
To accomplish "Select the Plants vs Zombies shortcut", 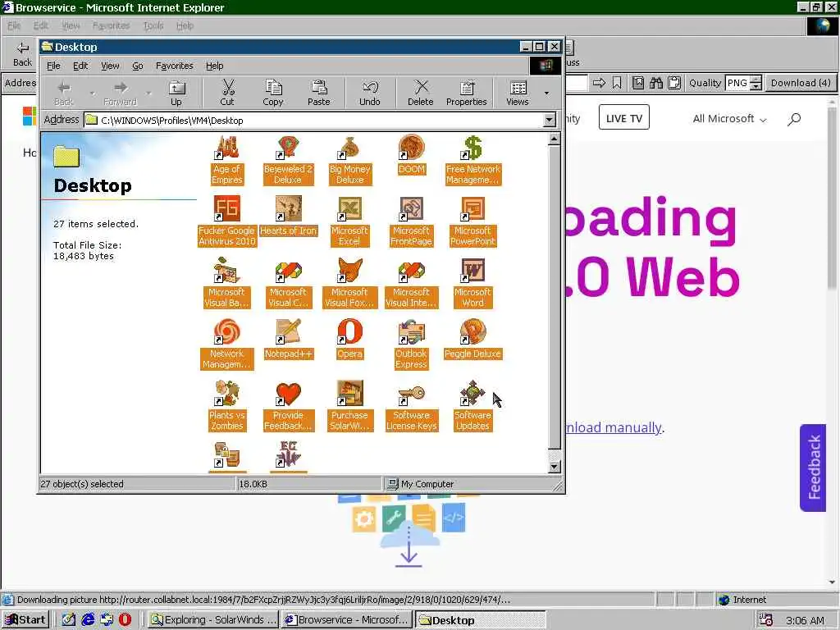I will point(226,406).
